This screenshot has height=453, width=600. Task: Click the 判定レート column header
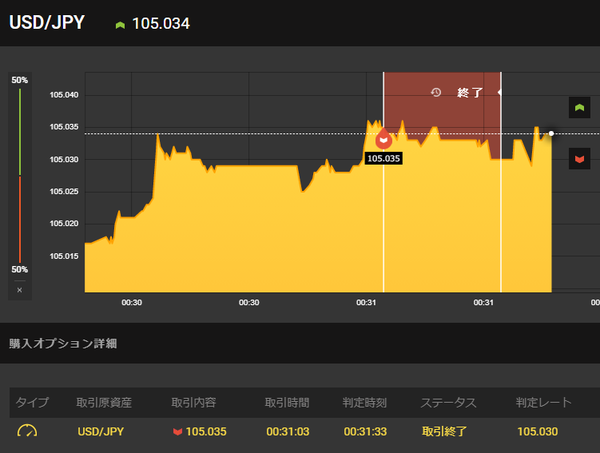(x=543, y=402)
